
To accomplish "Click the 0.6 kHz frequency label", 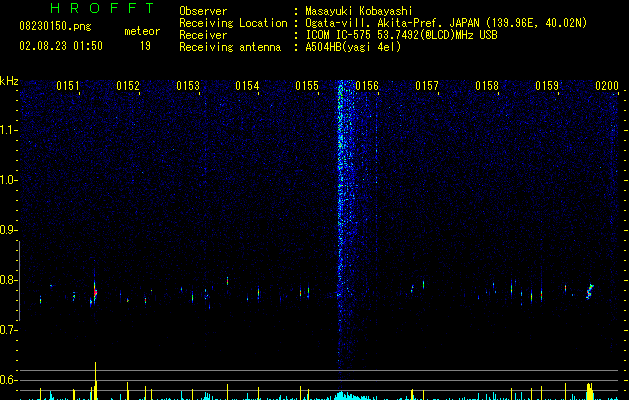I will pyautogui.click(x=8, y=380).
